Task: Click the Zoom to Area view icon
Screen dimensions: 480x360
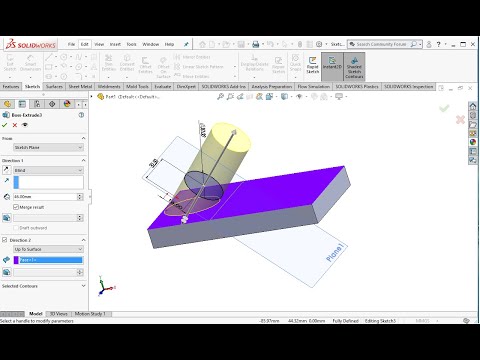Action: (x=230, y=97)
